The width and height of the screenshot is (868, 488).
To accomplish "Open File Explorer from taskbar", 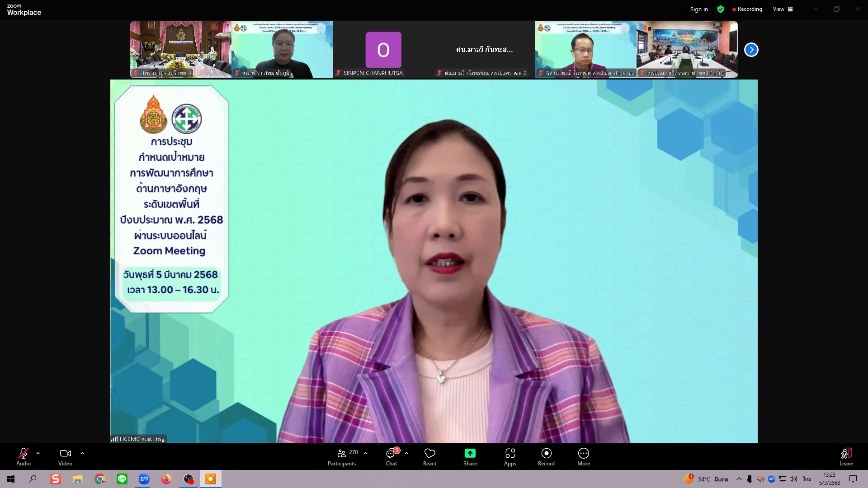I will tap(78, 479).
